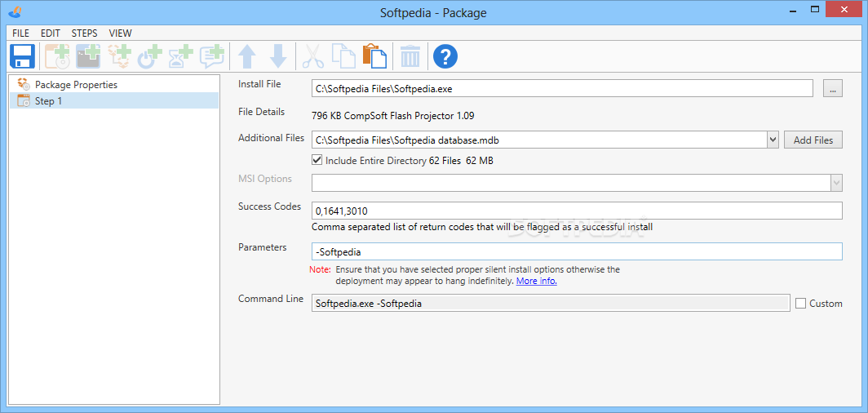Add a nested package step

tap(119, 56)
